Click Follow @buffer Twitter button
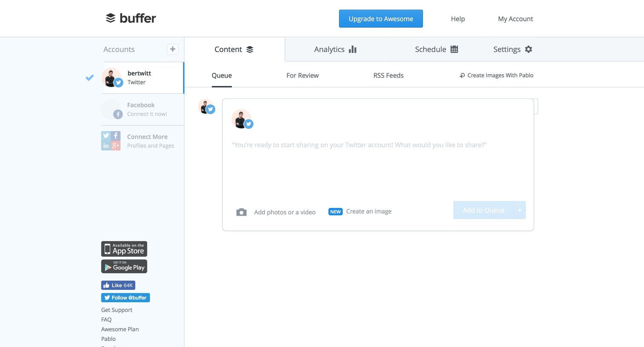 tap(125, 298)
